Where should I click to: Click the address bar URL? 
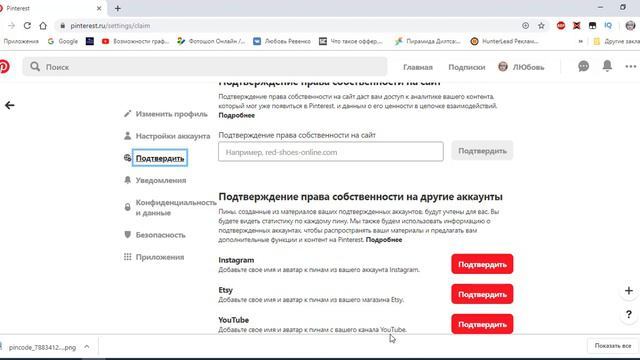pos(110,26)
